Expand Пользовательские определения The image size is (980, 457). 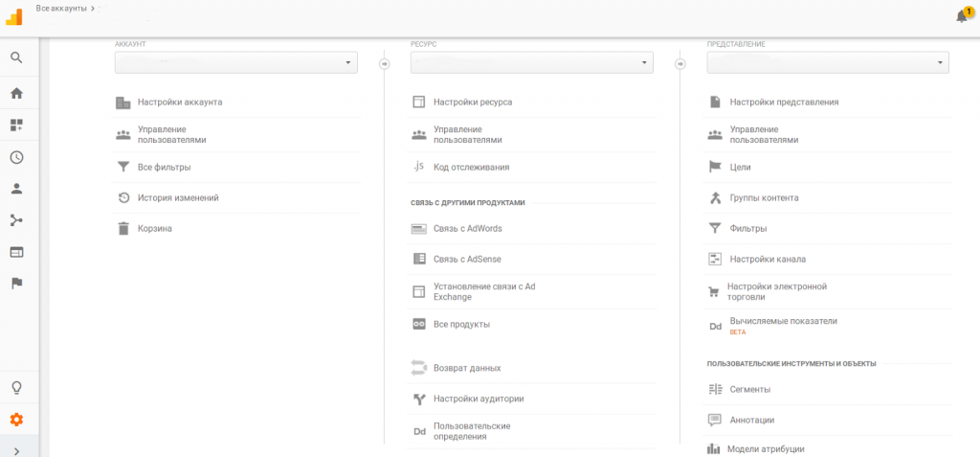(472, 431)
